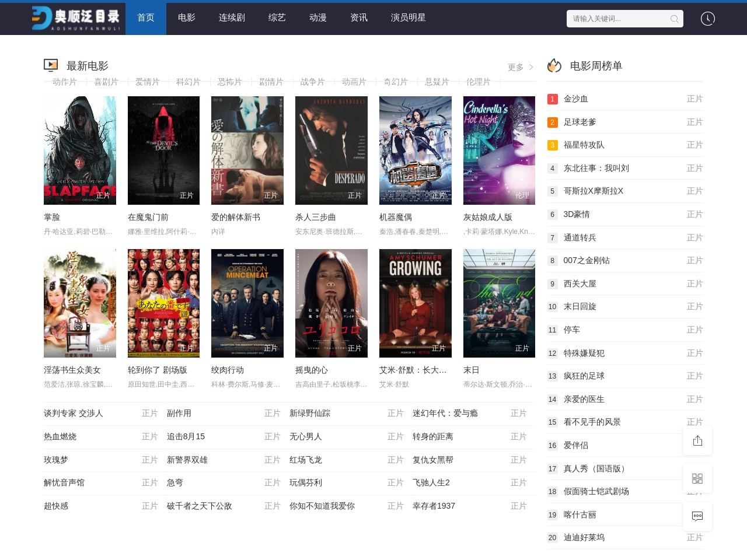Filter by 动作片 genre link
Screen dimensions: 747x560
pyautogui.click(x=64, y=82)
